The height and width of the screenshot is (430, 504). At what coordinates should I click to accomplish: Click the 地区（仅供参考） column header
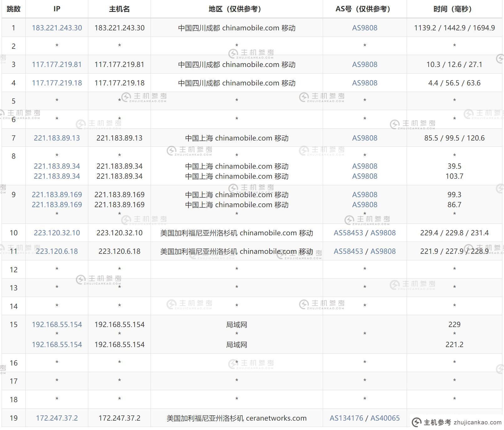pyautogui.click(x=237, y=9)
